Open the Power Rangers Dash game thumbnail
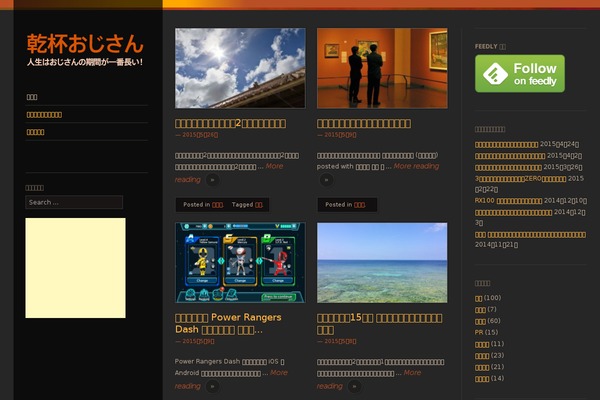The width and height of the screenshot is (600, 400). point(240,263)
